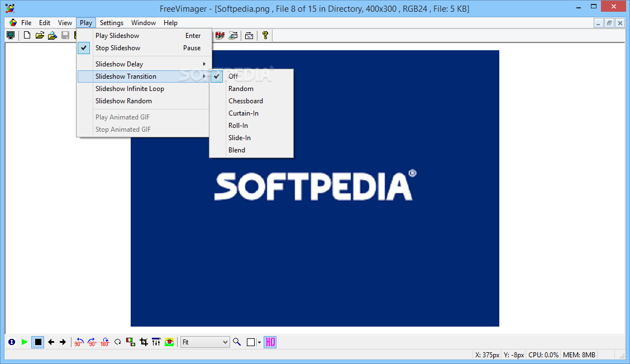The image size is (630, 364).
Task: Choose Roll-In transition effect
Action: click(x=251, y=126)
